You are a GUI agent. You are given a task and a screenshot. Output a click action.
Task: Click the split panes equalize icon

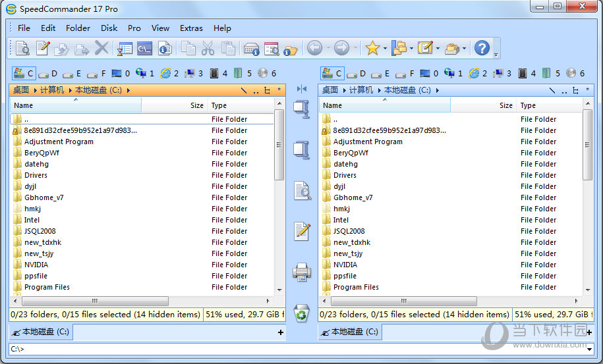(302, 89)
